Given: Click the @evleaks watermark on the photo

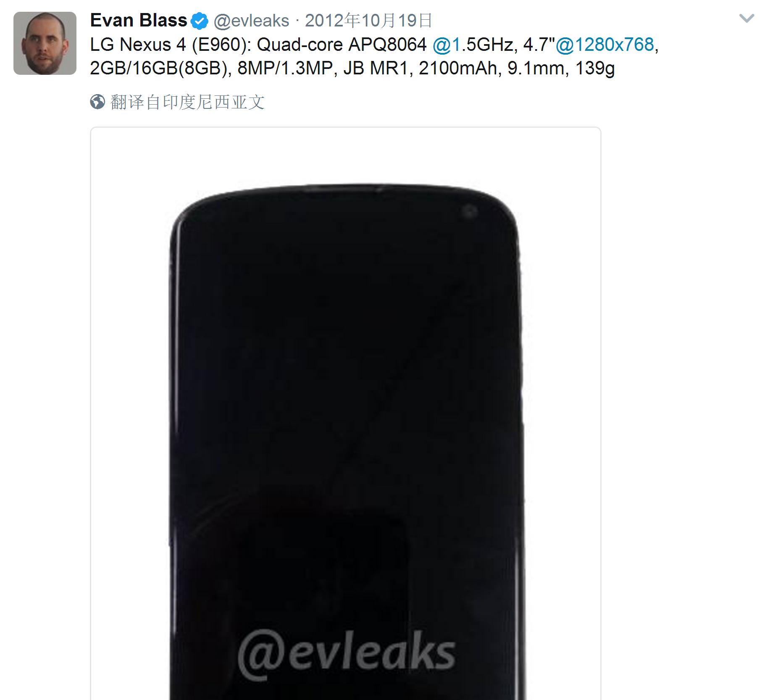Looking at the screenshot, I should [347, 656].
